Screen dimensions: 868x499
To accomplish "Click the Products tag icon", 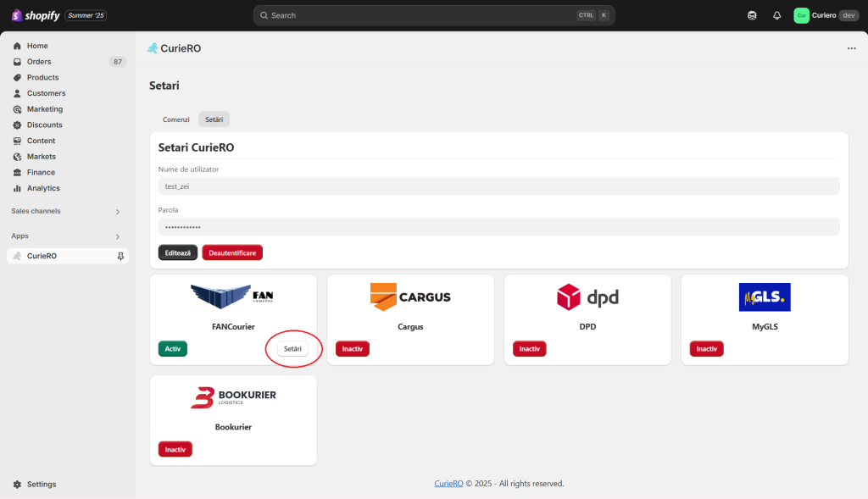I will click(x=17, y=77).
